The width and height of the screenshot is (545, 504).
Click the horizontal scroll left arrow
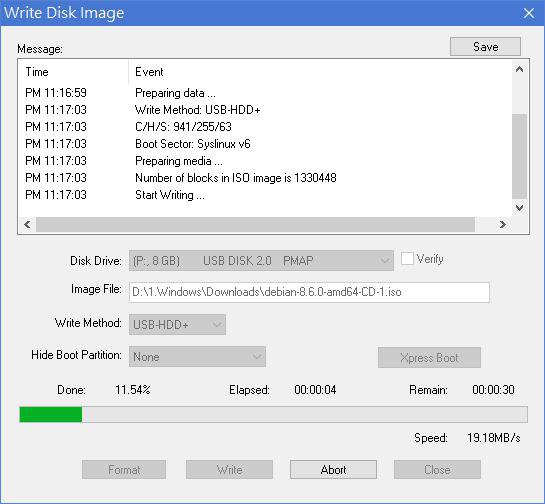[x=27, y=225]
